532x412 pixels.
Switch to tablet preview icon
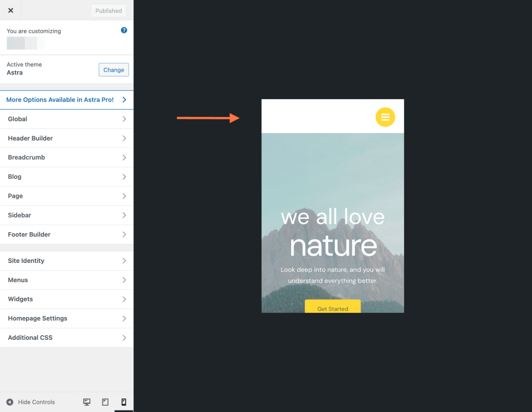pyautogui.click(x=105, y=402)
